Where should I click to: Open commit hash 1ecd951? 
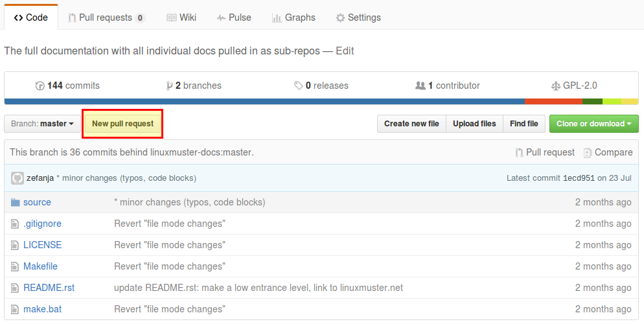(579, 178)
